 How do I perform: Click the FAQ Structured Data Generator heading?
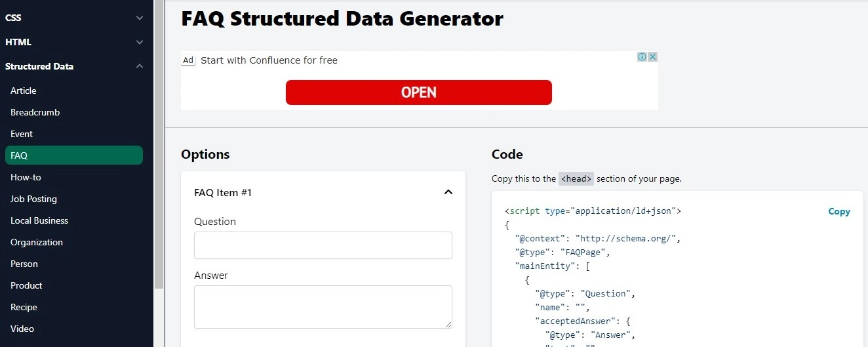pyautogui.click(x=342, y=18)
